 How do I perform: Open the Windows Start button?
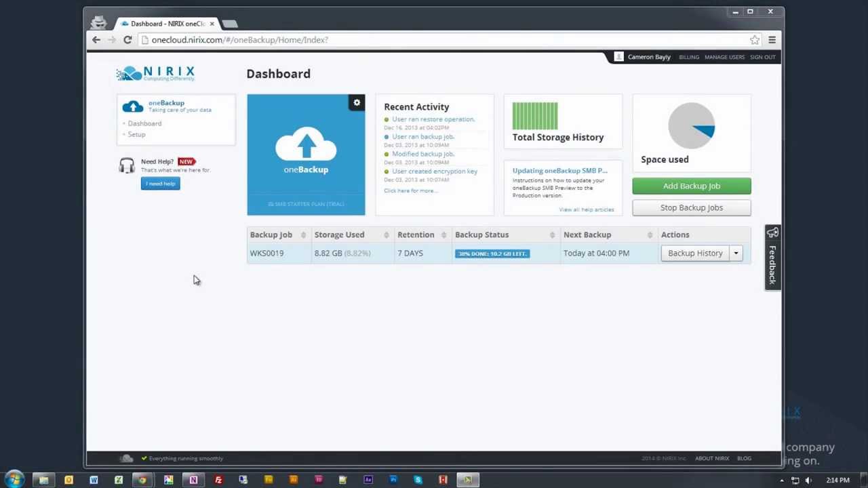click(14, 480)
